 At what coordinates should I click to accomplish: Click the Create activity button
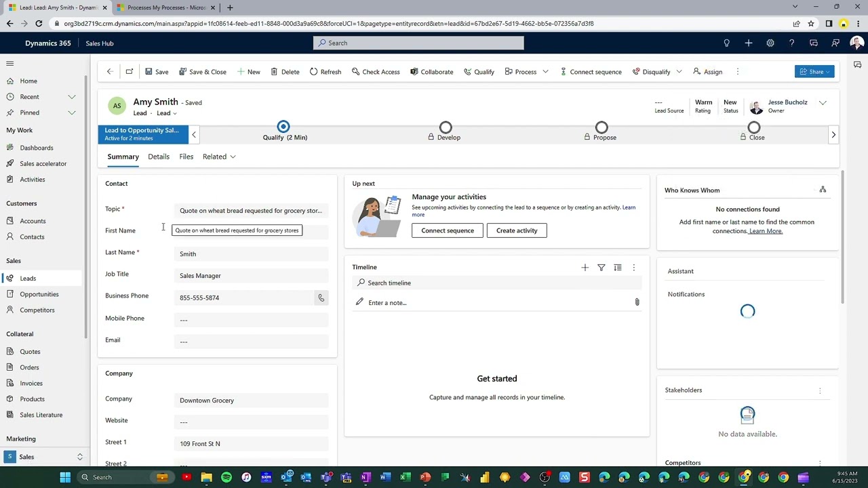click(517, 230)
